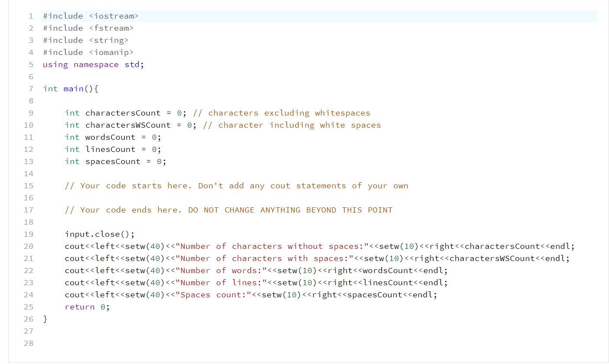Click the #include <string> directive
The height and width of the screenshot is (364, 609).
pyautogui.click(x=86, y=40)
